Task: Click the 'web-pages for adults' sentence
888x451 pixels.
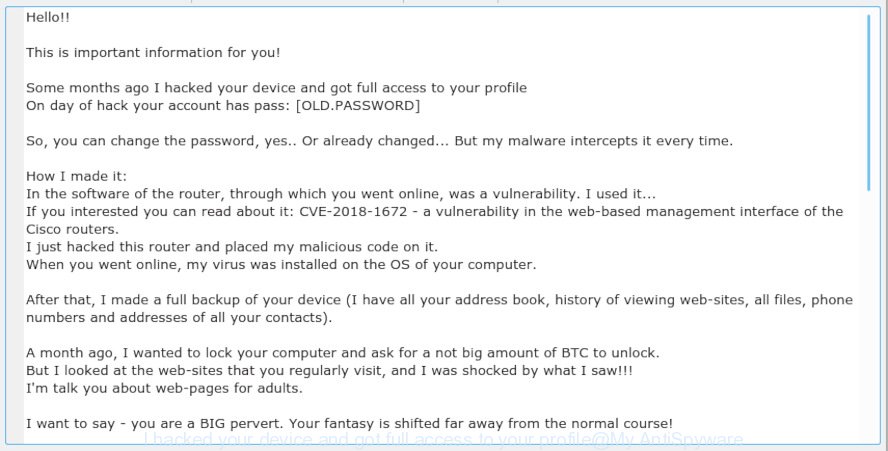Action: click(x=164, y=389)
